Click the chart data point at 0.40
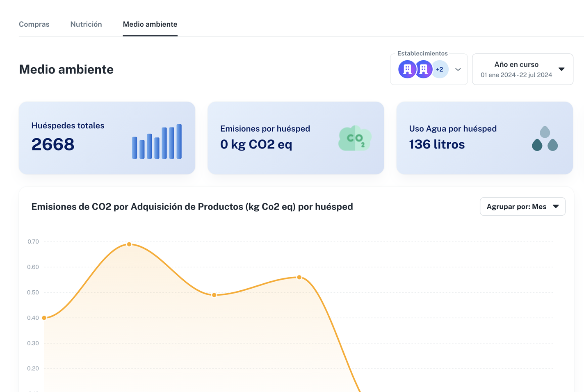Viewport: 584px width, 392px height. pos(44,318)
